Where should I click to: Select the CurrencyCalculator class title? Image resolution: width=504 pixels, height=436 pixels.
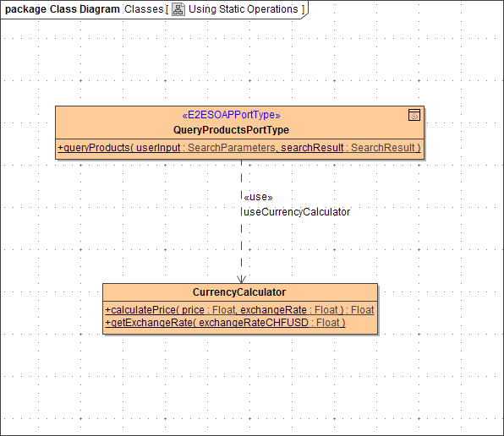point(239,292)
